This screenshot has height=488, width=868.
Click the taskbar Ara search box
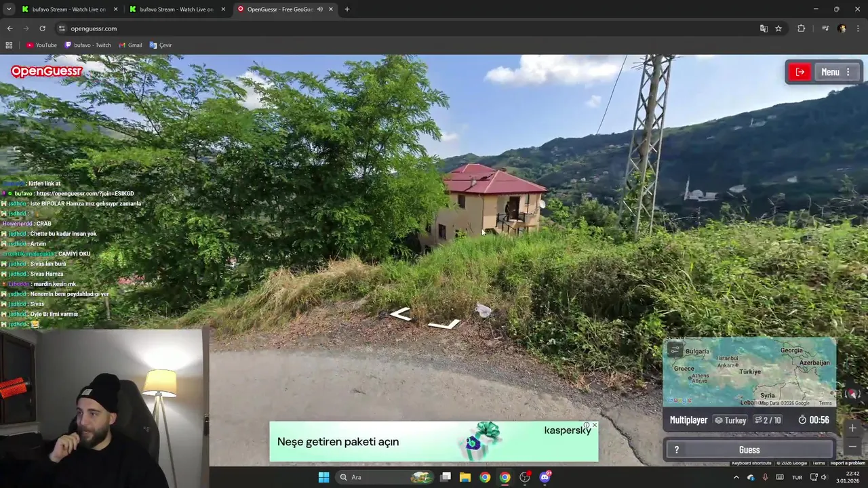384,477
